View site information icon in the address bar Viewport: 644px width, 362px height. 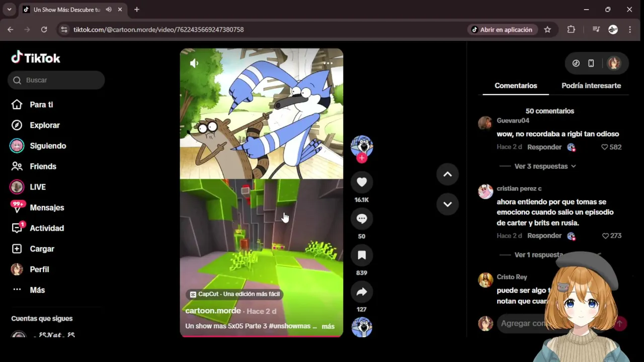pyautogui.click(x=64, y=30)
